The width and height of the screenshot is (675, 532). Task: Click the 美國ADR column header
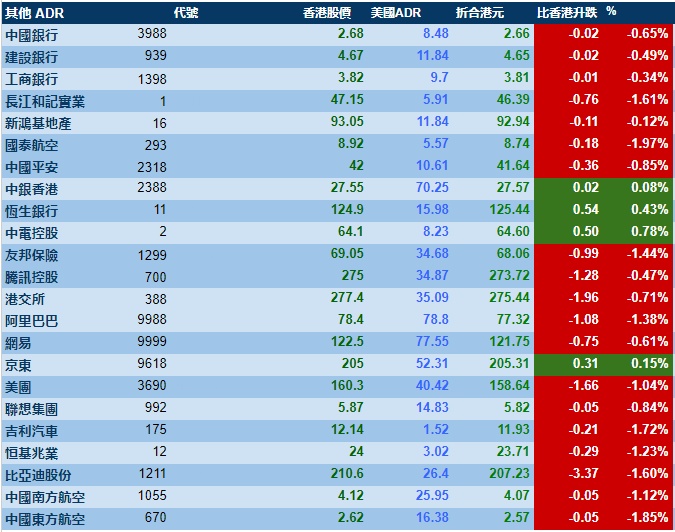pyautogui.click(x=396, y=12)
